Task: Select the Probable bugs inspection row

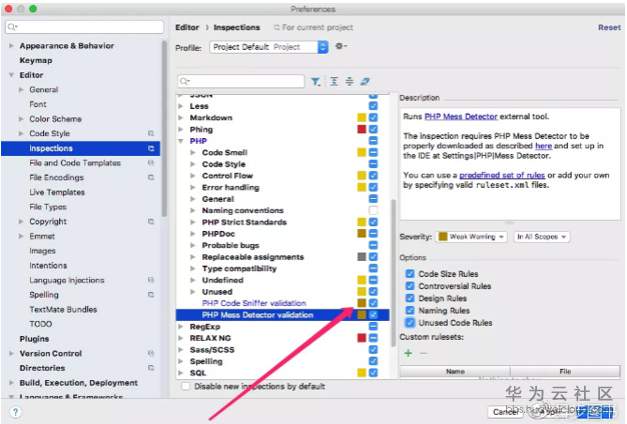Action: pyautogui.click(x=283, y=245)
